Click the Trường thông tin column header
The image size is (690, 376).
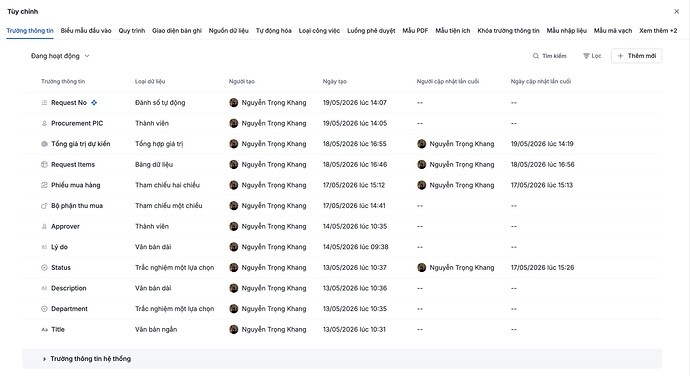63,81
